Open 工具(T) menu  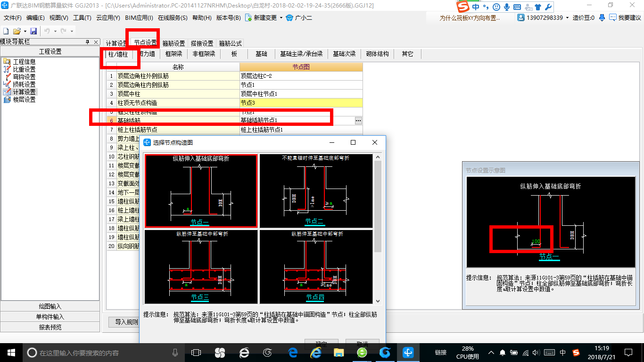coord(82,18)
